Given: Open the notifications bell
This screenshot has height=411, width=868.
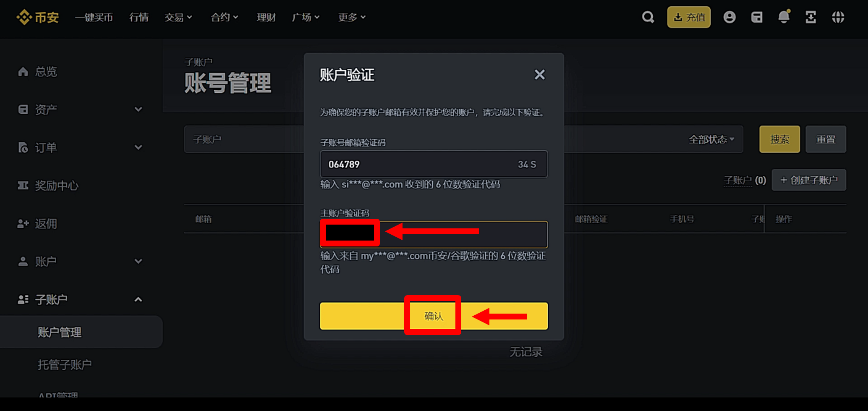Looking at the screenshot, I should point(784,17).
